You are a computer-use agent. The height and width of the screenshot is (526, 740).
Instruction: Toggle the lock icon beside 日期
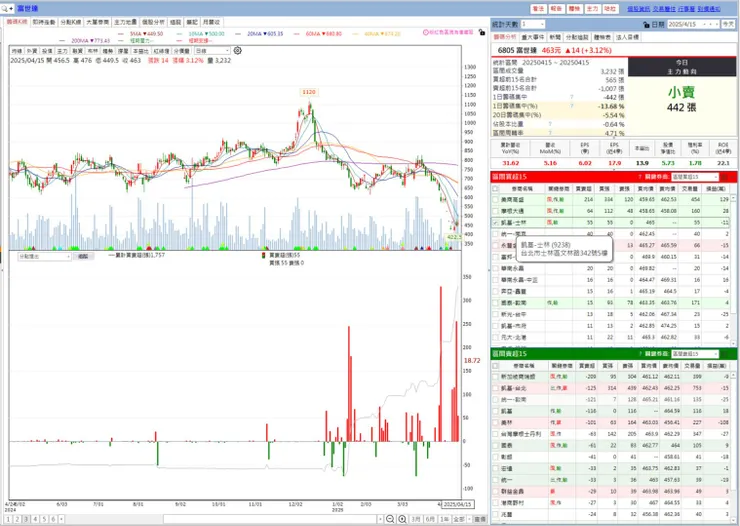pyautogui.click(x=646, y=25)
